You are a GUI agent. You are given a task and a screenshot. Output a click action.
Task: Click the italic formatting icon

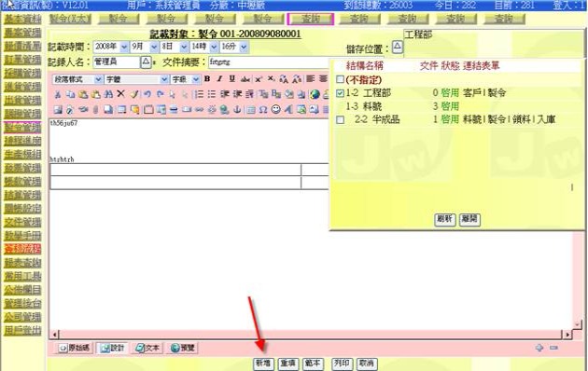219,79
